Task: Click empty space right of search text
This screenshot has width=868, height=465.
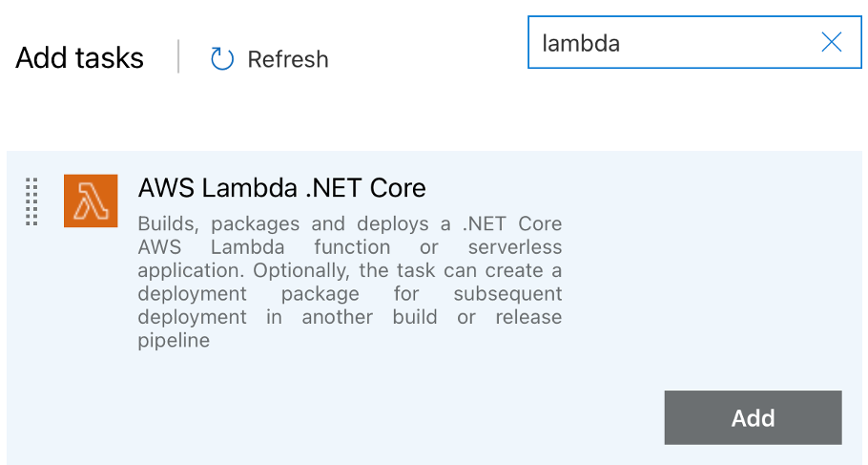Action: 719,43
